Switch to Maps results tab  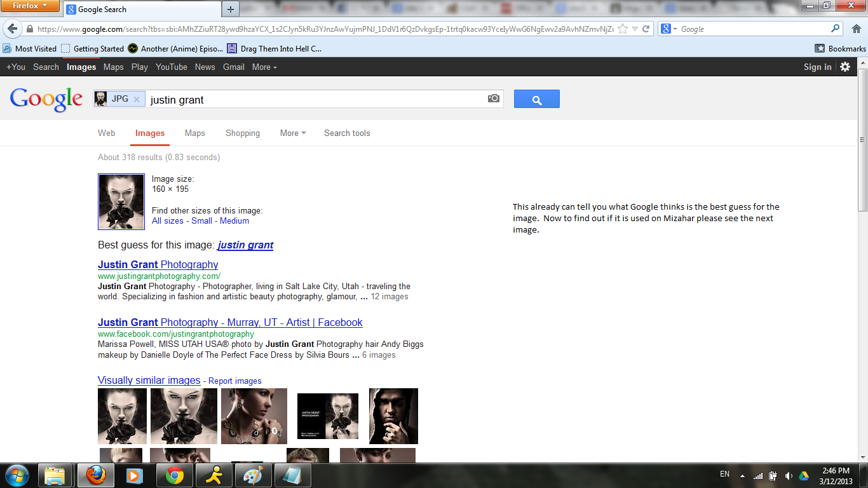195,133
